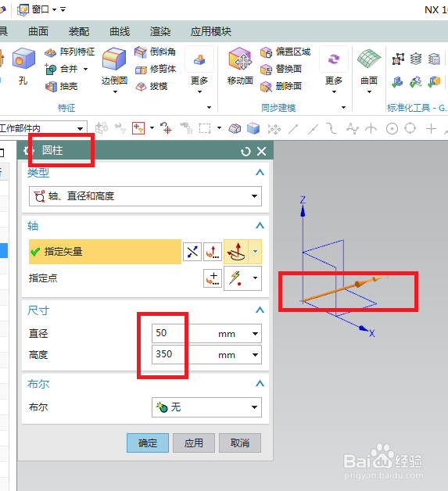The width and height of the screenshot is (448, 491).
Task: Select Delete Face (删除面) tool
Action: click(x=281, y=86)
